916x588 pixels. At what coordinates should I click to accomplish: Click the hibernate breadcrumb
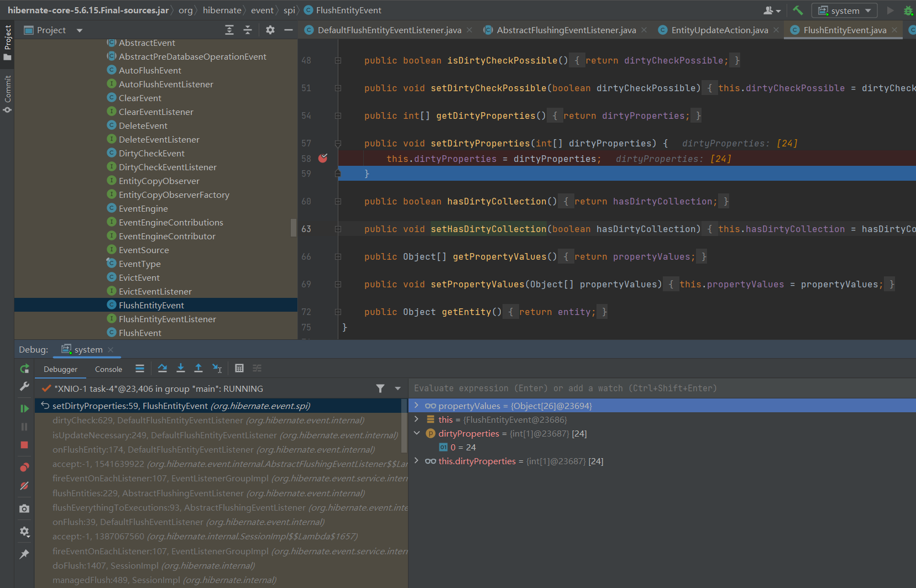(222, 10)
